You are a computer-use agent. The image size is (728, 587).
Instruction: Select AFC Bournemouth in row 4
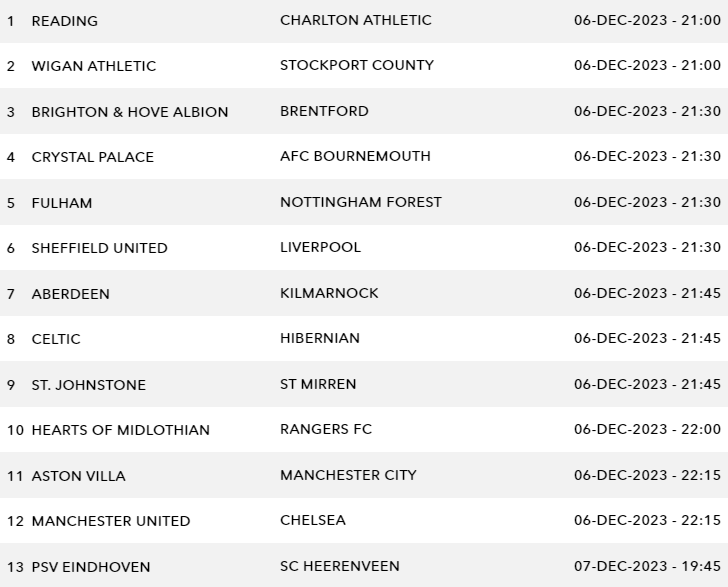pyautogui.click(x=355, y=156)
